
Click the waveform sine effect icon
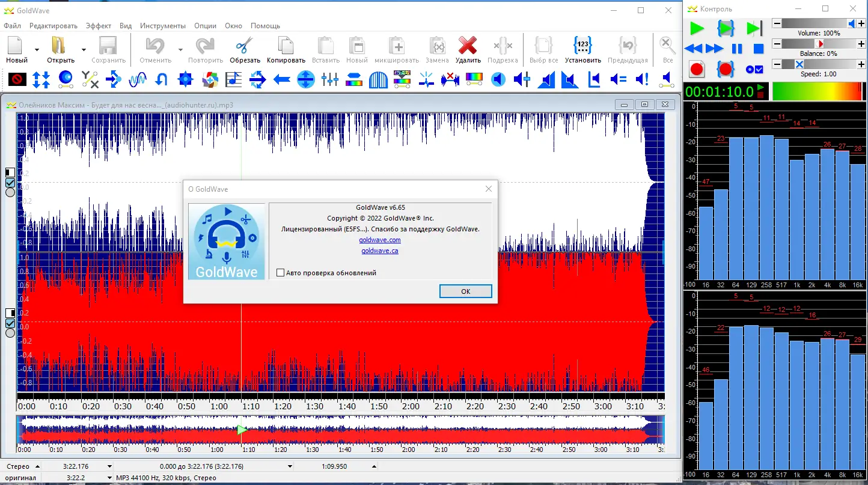(x=138, y=79)
